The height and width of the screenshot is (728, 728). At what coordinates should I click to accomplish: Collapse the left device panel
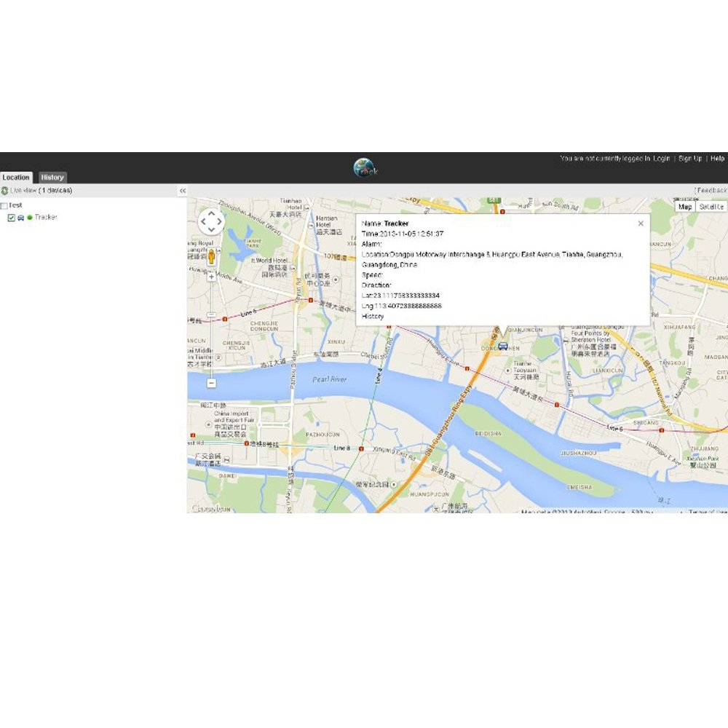[x=183, y=190]
